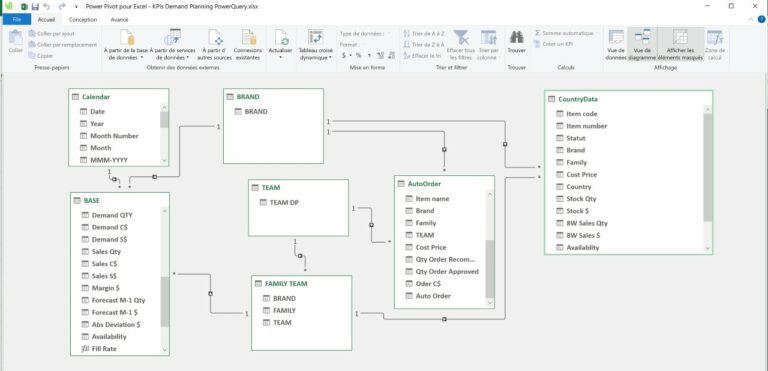The image size is (768, 371).
Task: Select Month Number field in Calendar
Action: click(114, 136)
